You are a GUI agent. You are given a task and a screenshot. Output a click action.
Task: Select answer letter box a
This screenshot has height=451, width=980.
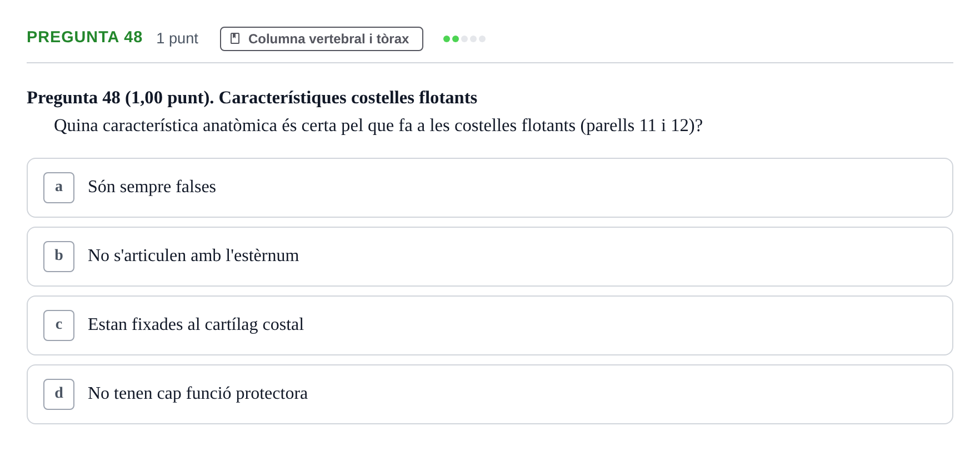[x=59, y=188]
